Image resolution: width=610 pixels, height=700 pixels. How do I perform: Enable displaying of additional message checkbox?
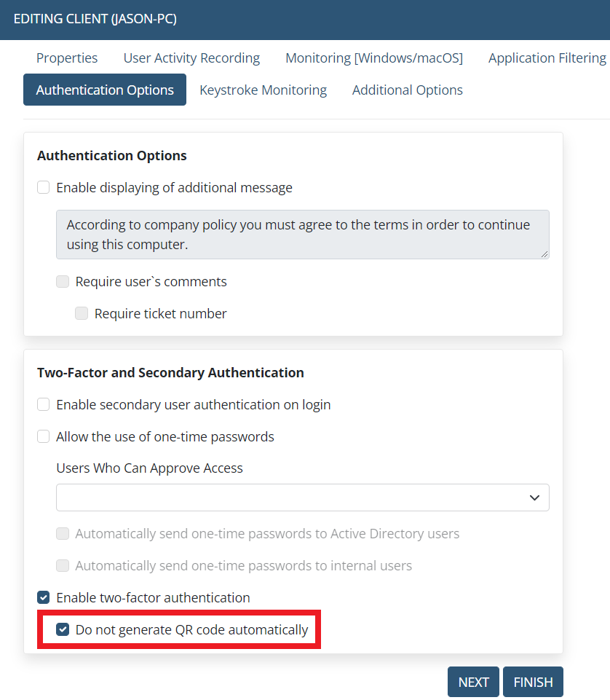(x=44, y=188)
